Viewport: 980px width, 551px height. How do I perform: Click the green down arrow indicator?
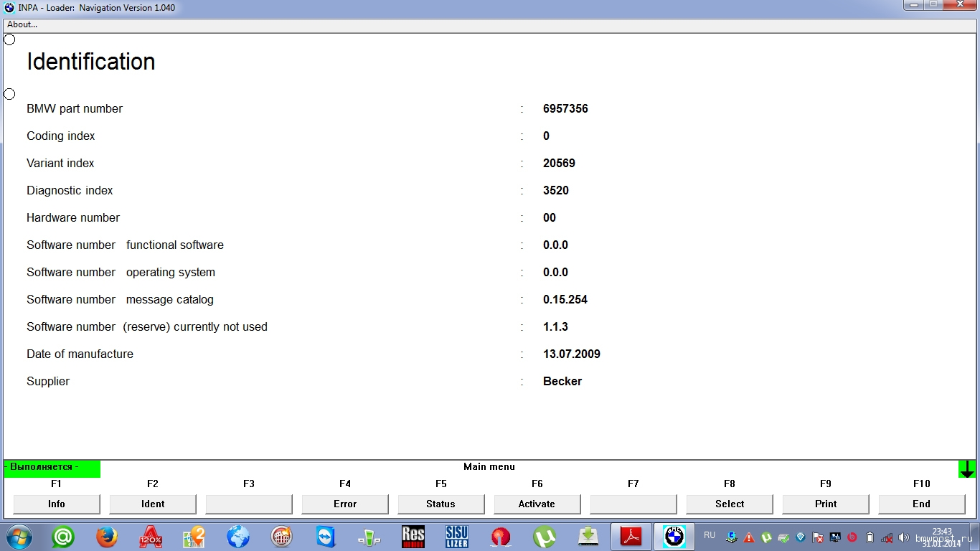(967, 469)
